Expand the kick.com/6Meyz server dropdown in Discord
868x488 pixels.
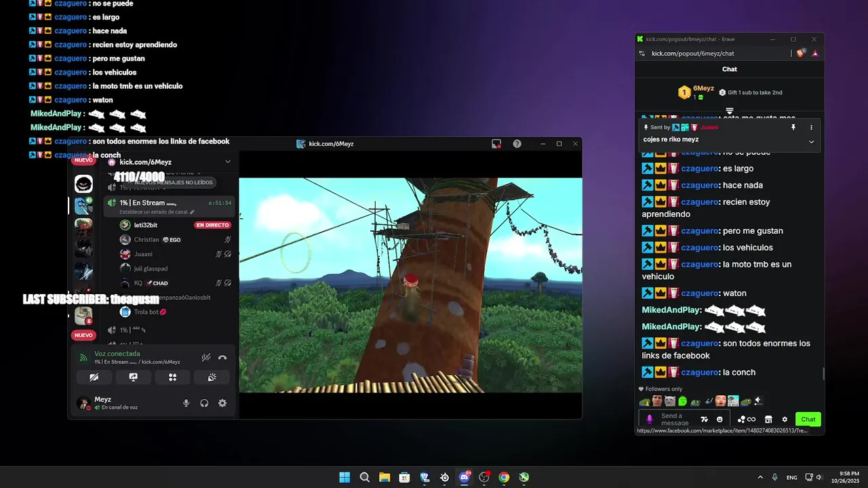click(x=228, y=161)
